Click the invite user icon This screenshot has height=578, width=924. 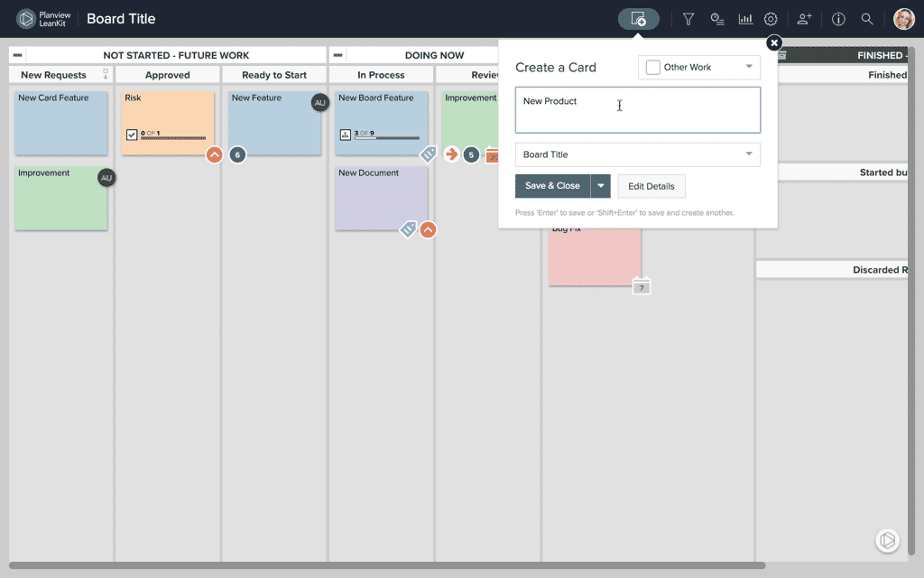tap(804, 20)
